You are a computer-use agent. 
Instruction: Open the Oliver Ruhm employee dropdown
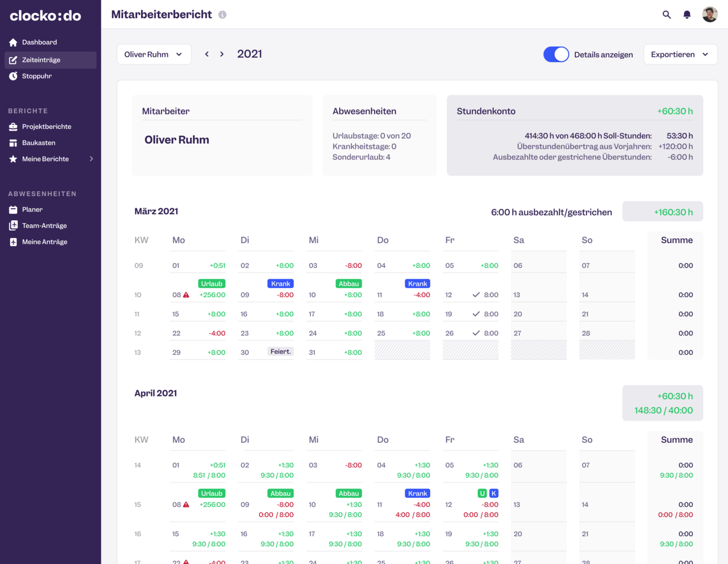(x=154, y=55)
